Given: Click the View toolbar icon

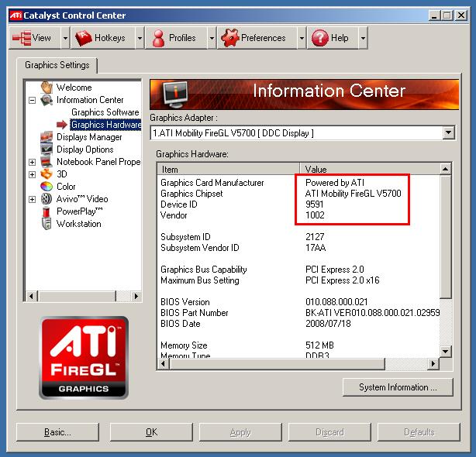Looking at the screenshot, I should pos(21,38).
